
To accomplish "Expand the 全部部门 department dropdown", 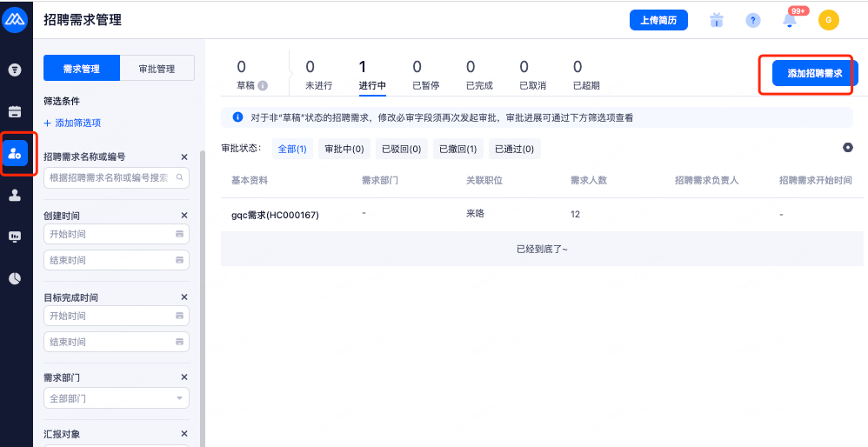I will (x=117, y=398).
